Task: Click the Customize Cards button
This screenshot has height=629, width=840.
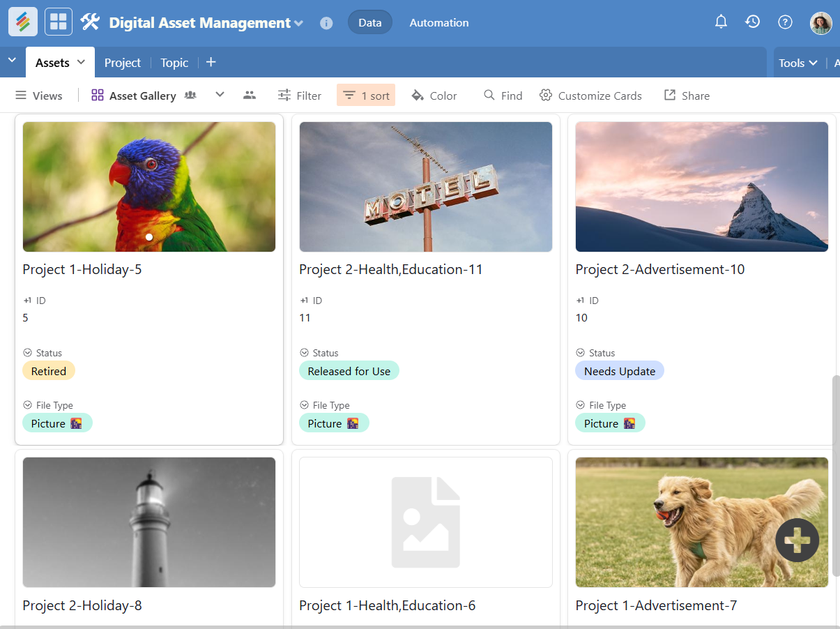Action: [590, 96]
